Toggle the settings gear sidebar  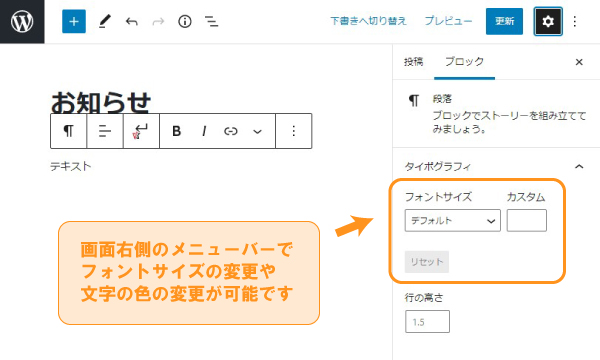coord(548,21)
